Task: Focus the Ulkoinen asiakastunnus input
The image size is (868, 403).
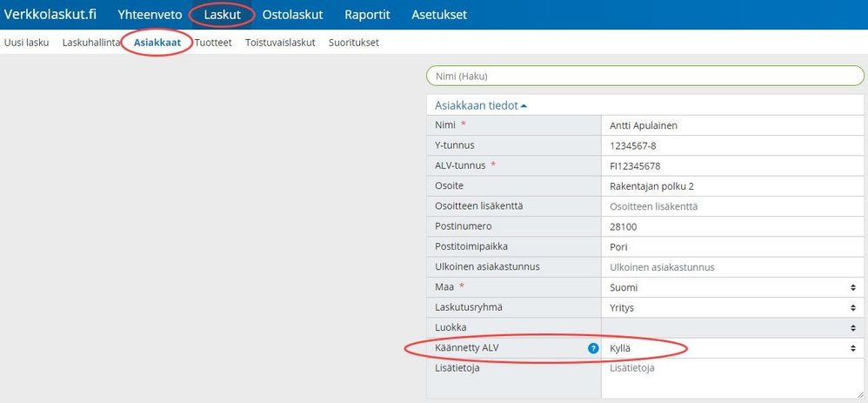Action: point(733,267)
